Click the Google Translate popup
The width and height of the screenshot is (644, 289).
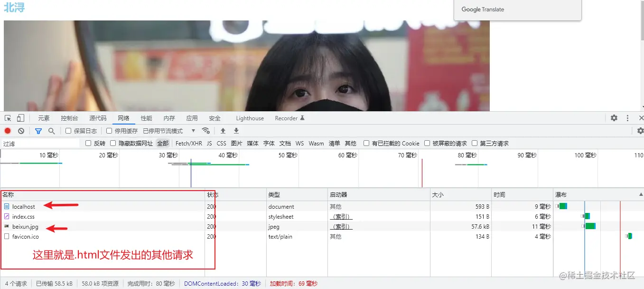point(517,10)
